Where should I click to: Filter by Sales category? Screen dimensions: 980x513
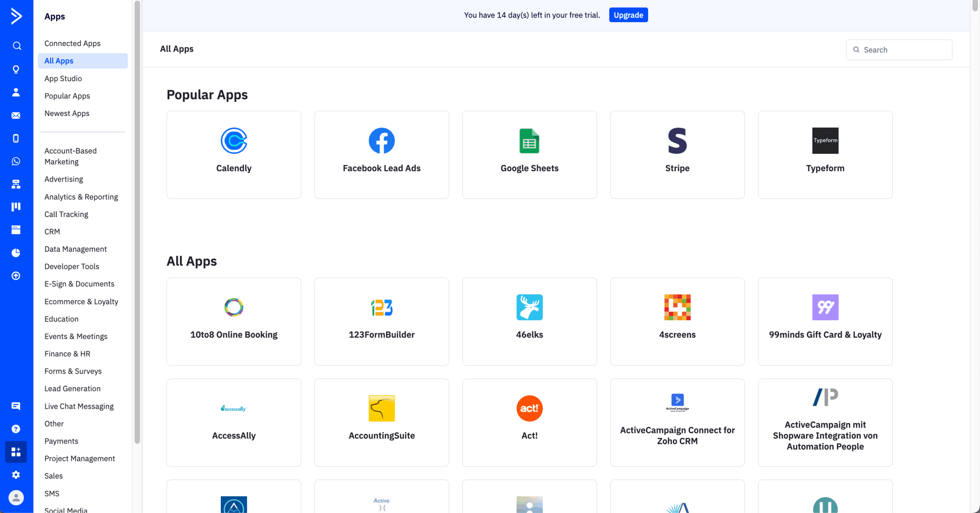[54, 476]
